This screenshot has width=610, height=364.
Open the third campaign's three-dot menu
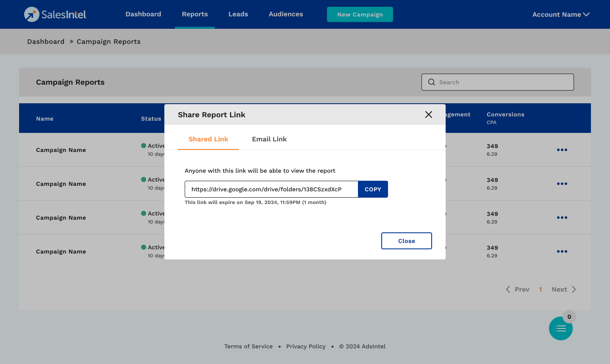(562, 218)
